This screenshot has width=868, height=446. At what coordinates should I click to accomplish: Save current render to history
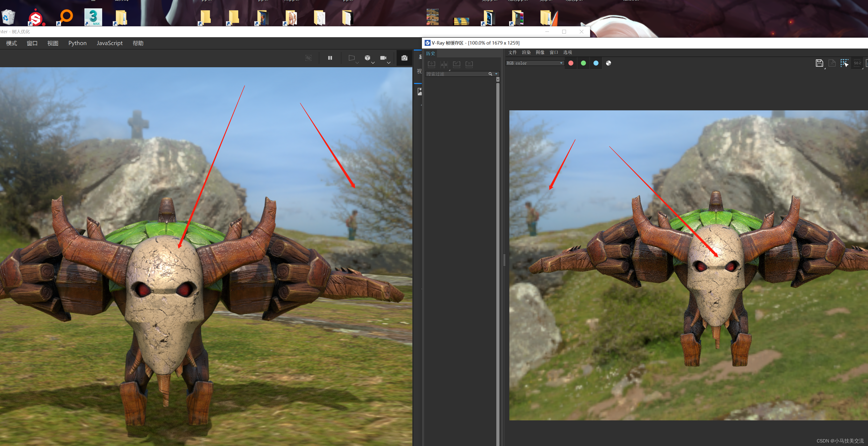click(x=431, y=64)
